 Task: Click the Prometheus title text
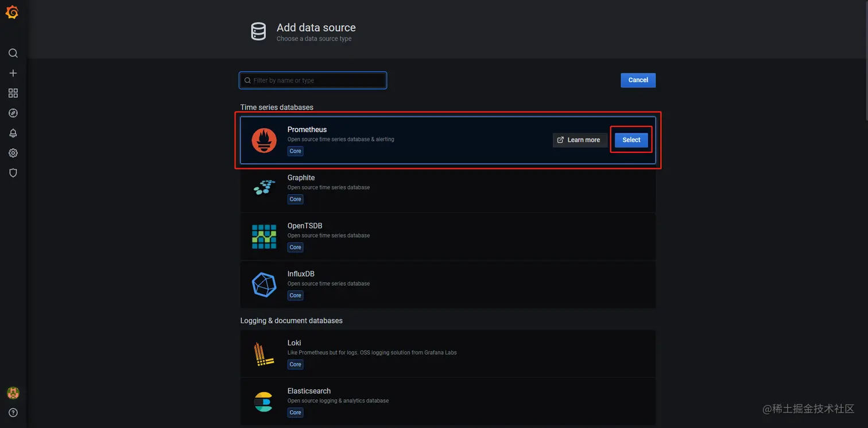[307, 130]
